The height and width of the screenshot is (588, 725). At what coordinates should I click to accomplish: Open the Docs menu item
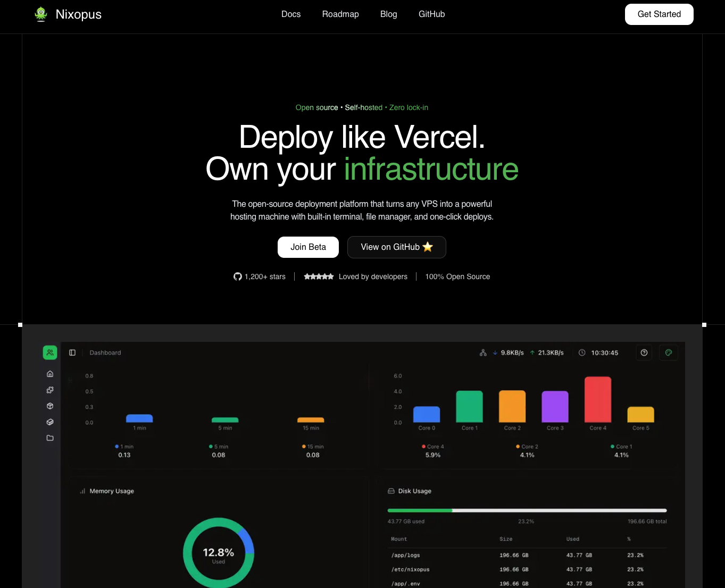[291, 14]
